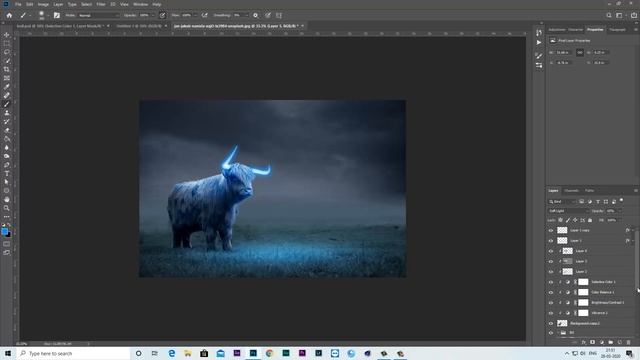Open Google Chrome from the taskbar
The height and width of the screenshot is (360, 640).
tap(269, 353)
